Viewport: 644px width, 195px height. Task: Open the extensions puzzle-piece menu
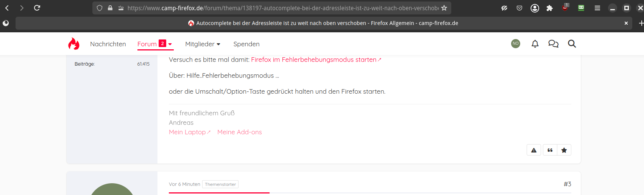(549, 8)
